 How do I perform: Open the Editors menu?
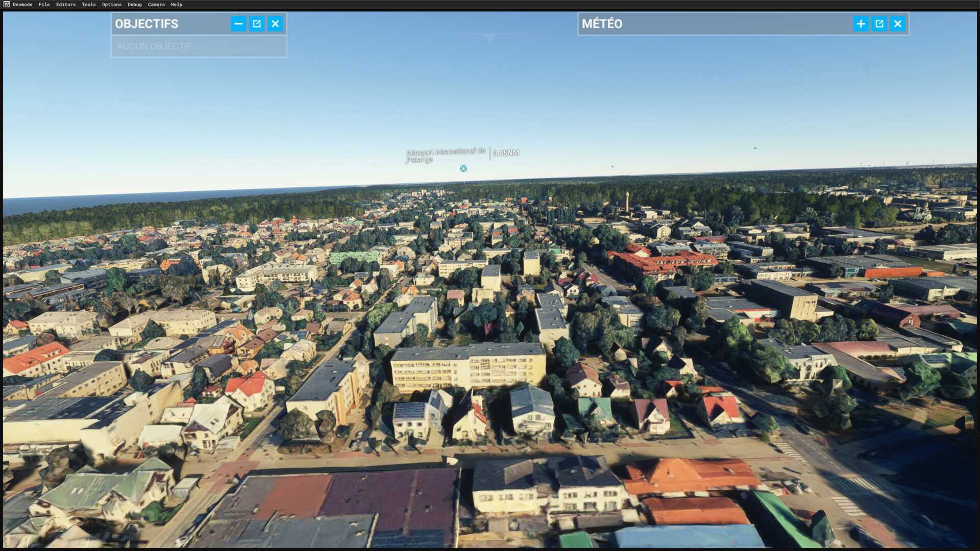pos(66,5)
